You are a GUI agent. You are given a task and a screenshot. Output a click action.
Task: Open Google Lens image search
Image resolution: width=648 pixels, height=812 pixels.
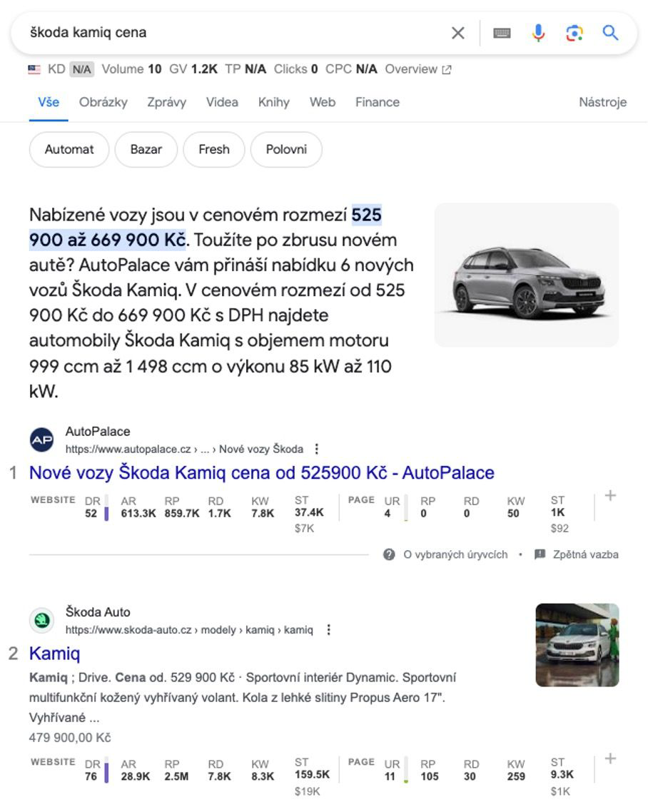point(574,33)
